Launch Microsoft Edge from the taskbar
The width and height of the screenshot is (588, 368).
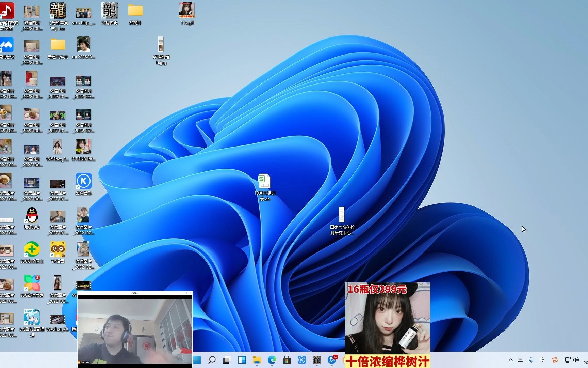coord(272,360)
